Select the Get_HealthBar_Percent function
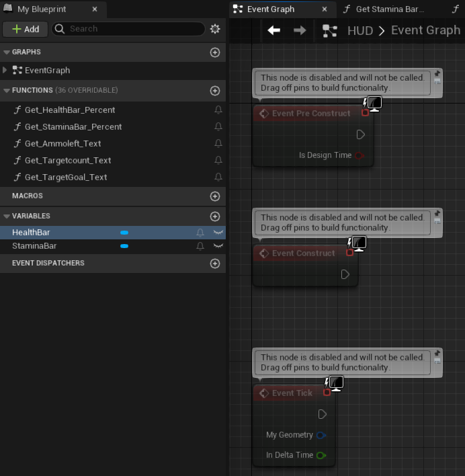Image resolution: width=465 pixels, height=476 pixels. 70,110
